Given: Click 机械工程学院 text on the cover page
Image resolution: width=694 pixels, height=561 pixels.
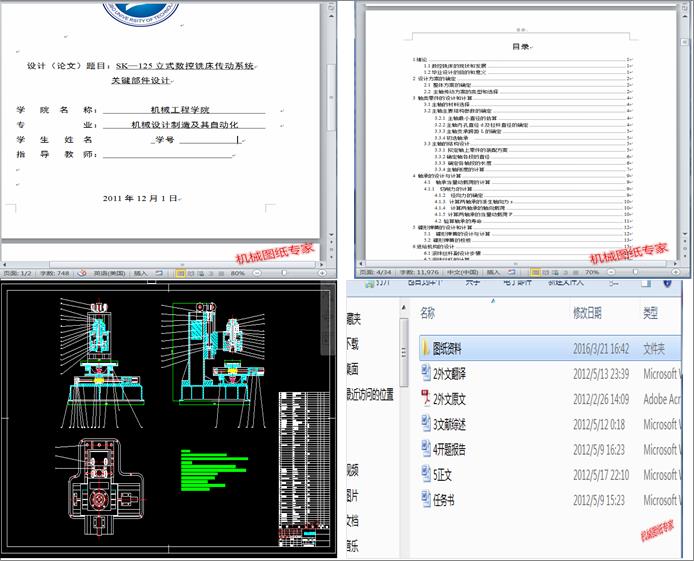Looking at the screenshot, I should click(180, 110).
